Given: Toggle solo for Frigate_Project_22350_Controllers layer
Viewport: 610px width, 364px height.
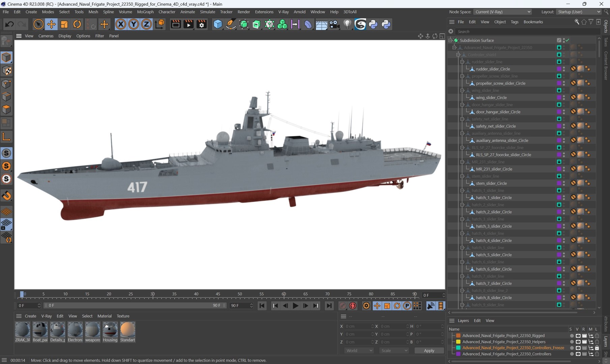Looking at the screenshot, I should [x=572, y=354].
